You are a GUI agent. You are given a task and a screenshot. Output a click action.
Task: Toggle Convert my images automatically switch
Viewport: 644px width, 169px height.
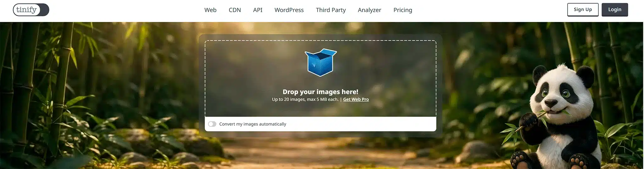(x=212, y=124)
